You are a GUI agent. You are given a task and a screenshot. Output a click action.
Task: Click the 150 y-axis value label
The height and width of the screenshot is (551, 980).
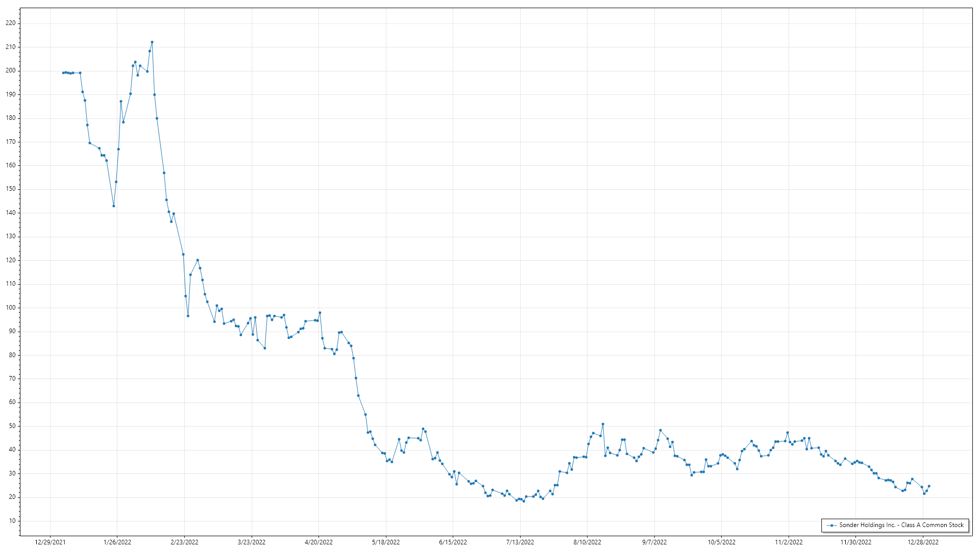click(10, 189)
